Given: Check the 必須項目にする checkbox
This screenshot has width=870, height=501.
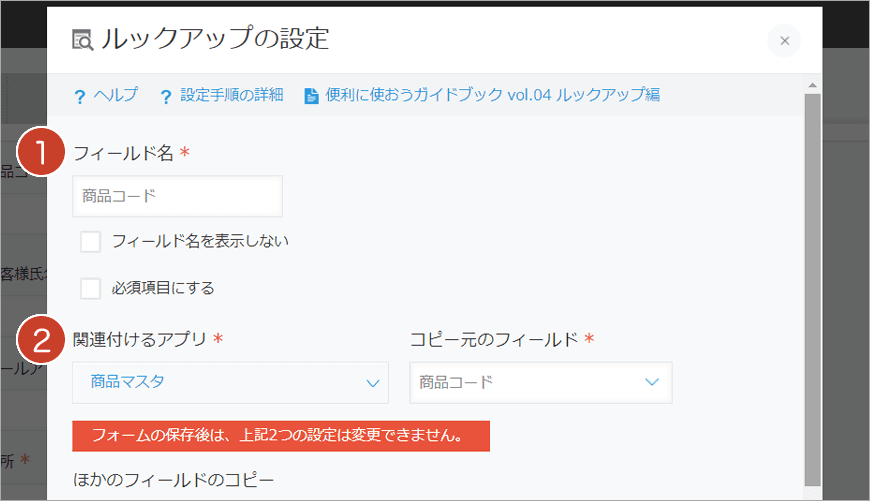Looking at the screenshot, I should (91, 288).
